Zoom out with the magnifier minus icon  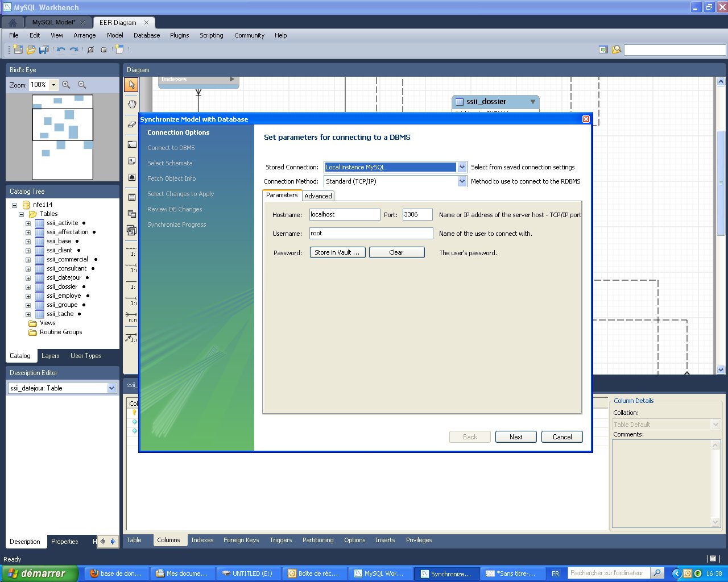click(82, 85)
